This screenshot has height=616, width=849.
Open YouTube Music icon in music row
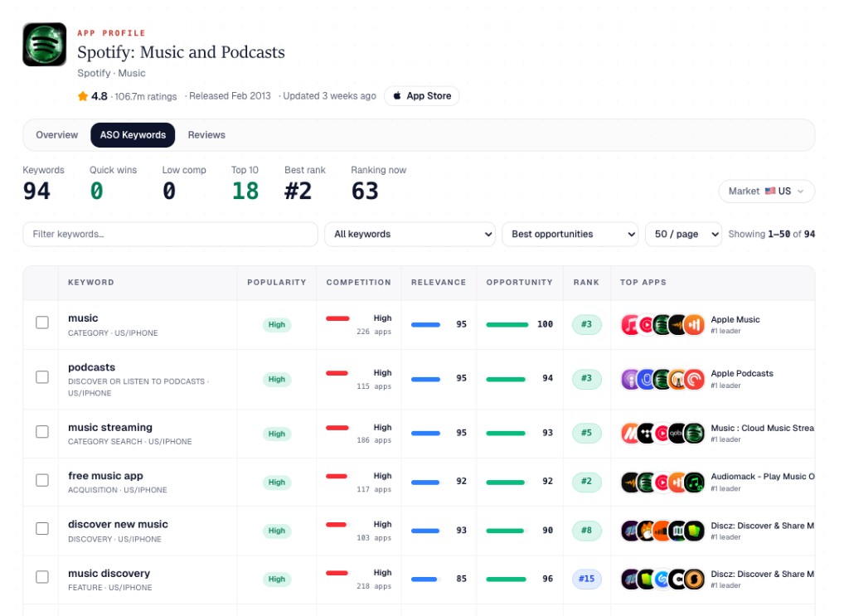(647, 325)
